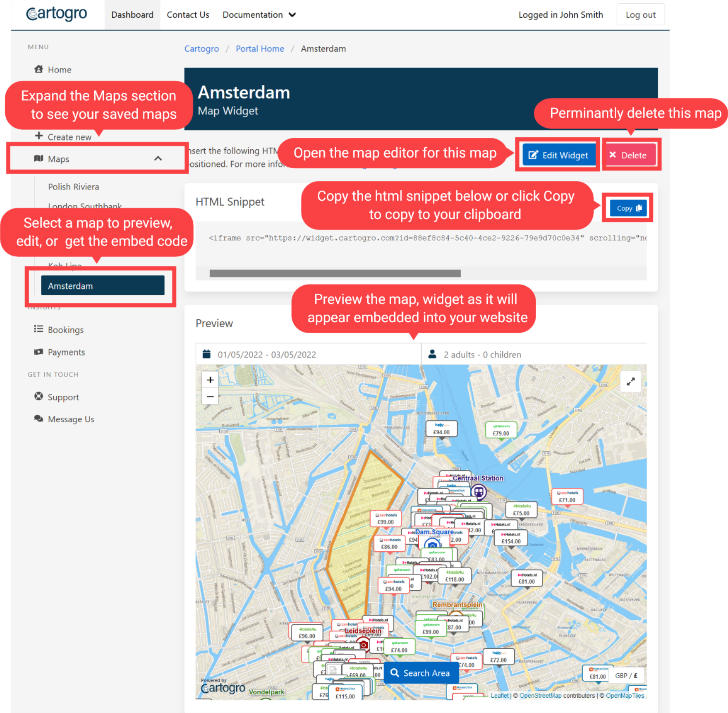Screen dimensions: 728x713
Task: Open the Dashboard tab in top navigation
Action: [x=132, y=15]
